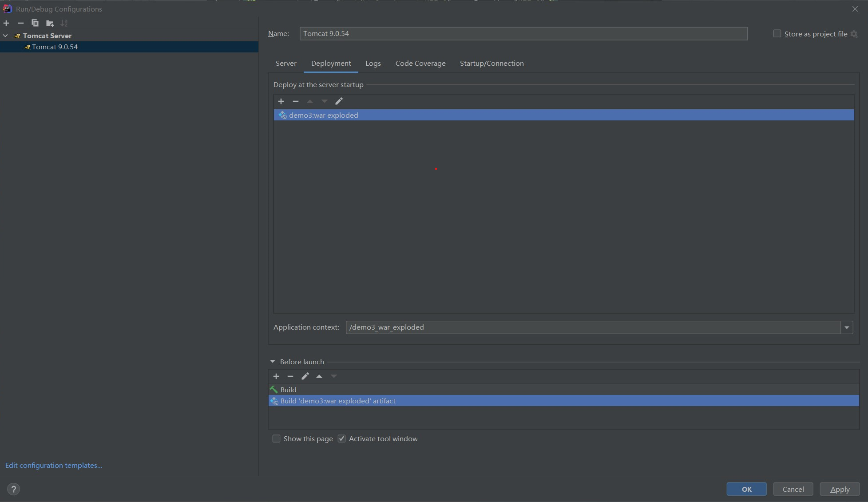Screen dimensions: 868x502
Task: Close the Run/Debug Configurations dialog
Action: pyautogui.click(x=855, y=9)
